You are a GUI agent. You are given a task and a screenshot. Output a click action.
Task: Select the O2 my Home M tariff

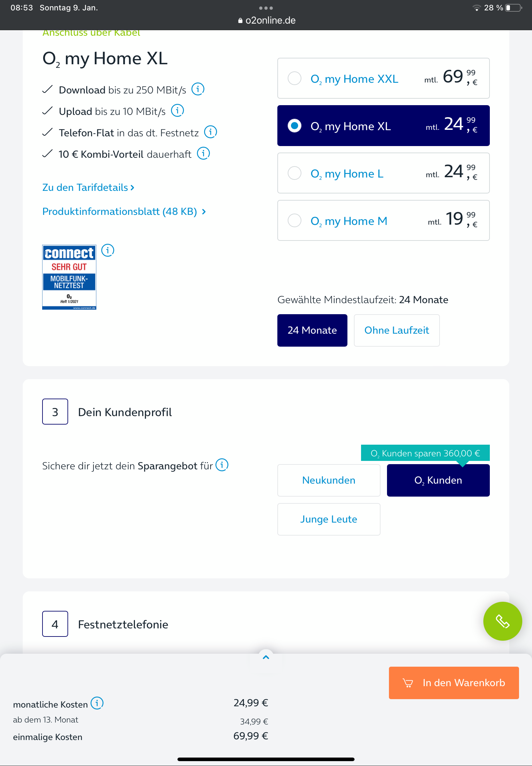pyautogui.click(x=383, y=220)
